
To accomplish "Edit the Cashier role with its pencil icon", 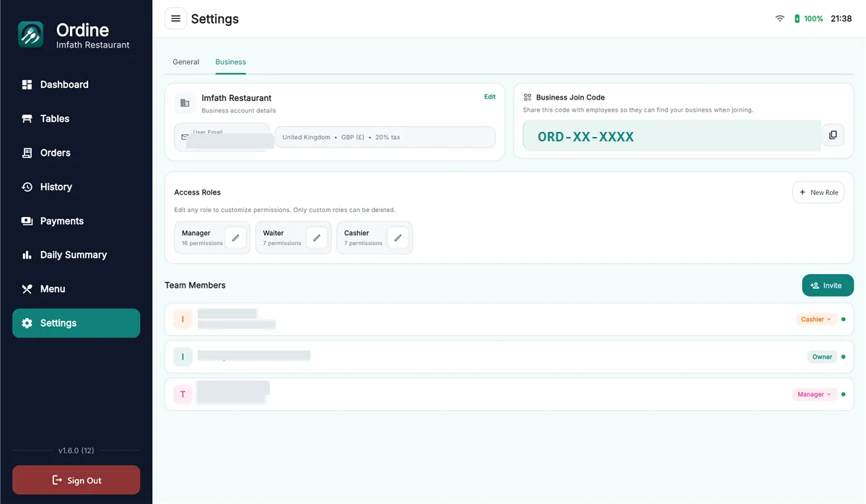I will pyautogui.click(x=398, y=238).
